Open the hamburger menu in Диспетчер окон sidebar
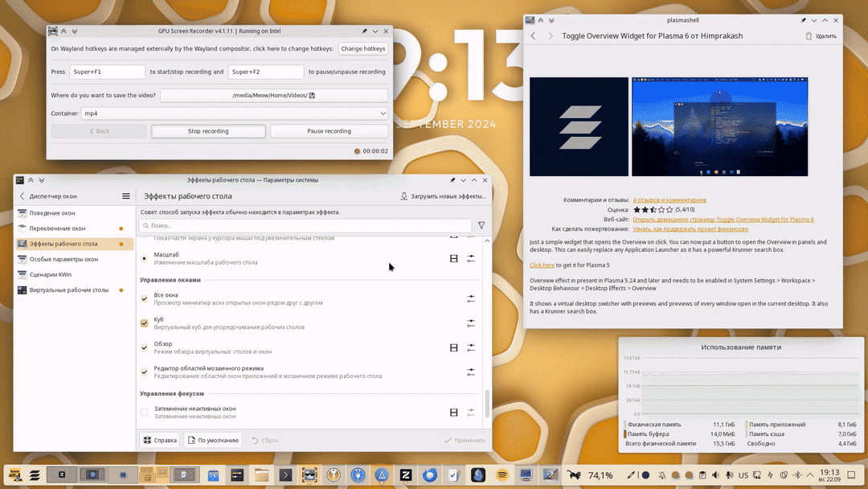868x489 pixels. [126, 195]
